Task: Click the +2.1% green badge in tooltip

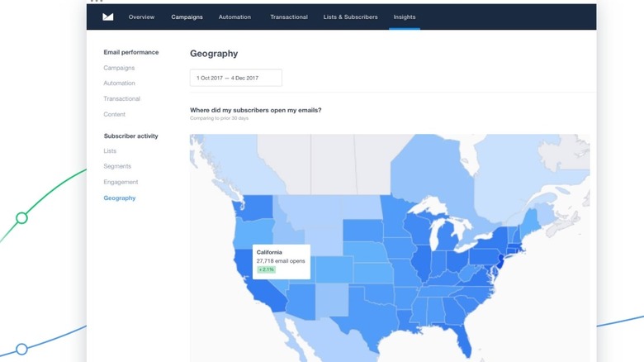Action: point(266,269)
